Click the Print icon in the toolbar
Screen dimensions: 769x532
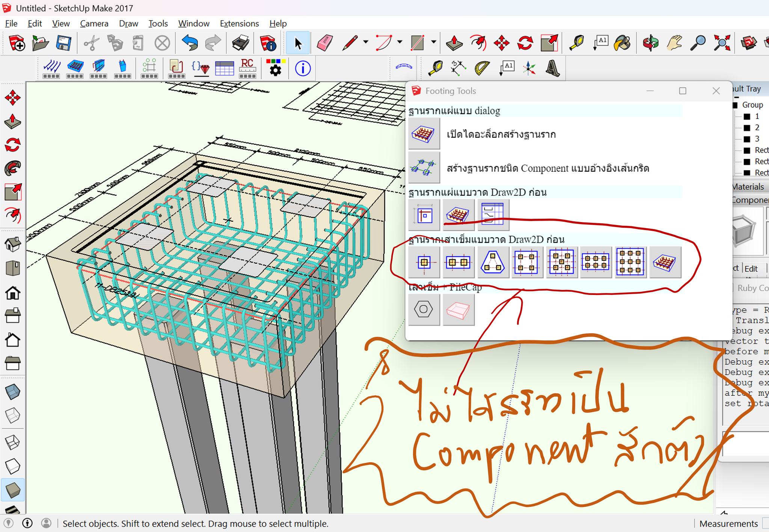(241, 43)
